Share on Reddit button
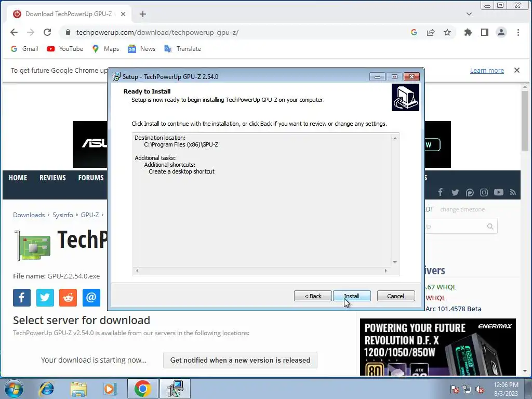Image resolution: width=532 pixels, height=399 pixels. (x=68, y=298)
